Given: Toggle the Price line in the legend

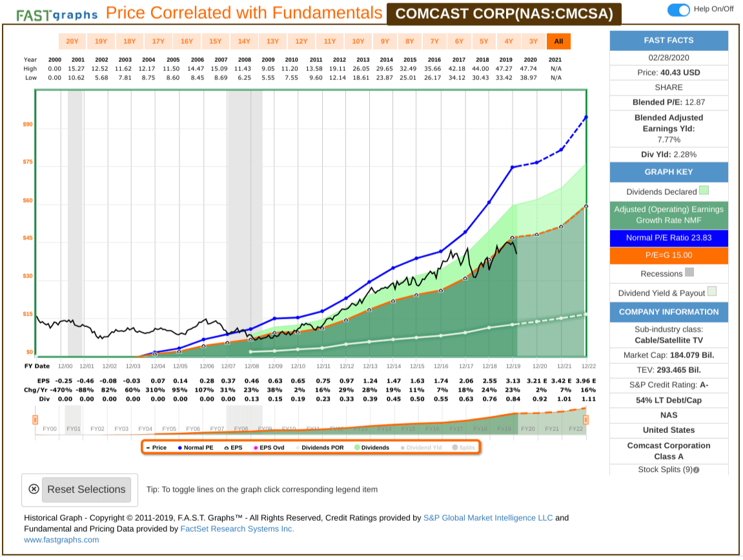Looking at the screenshot, I should 156,448.
